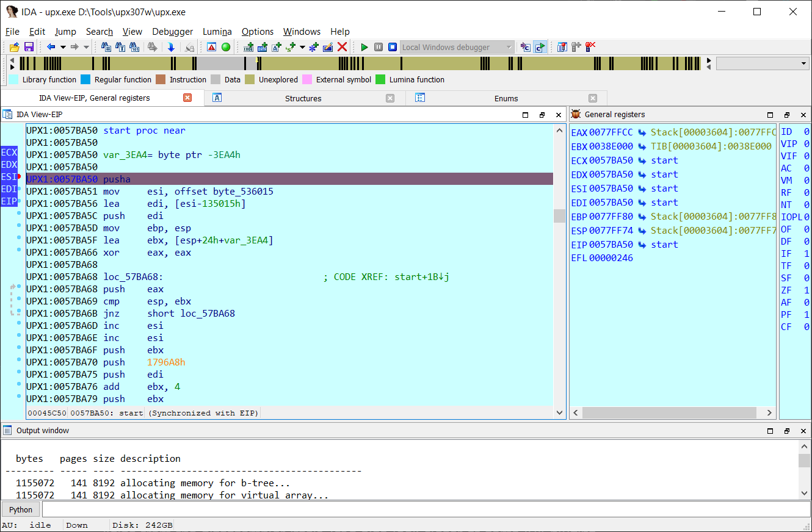The image size is (812, 532).
Task: Open the address search binoculars icon
Action: click(106, 47)
